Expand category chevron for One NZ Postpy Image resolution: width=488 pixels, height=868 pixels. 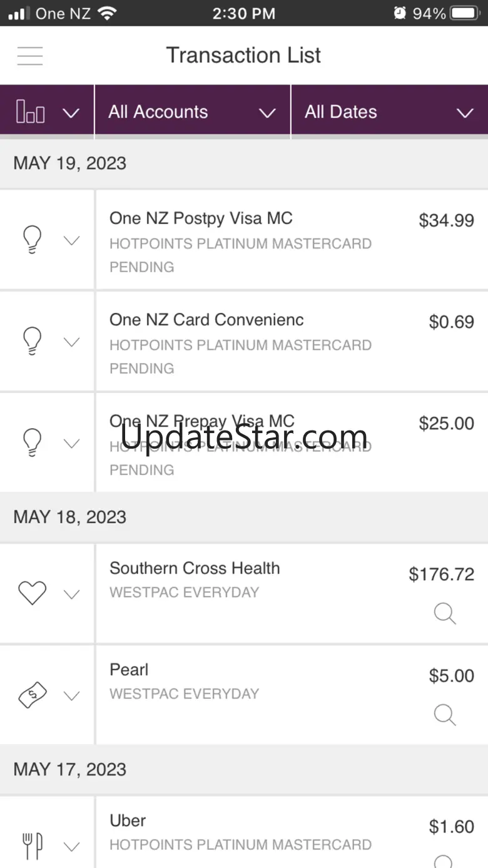72,240
